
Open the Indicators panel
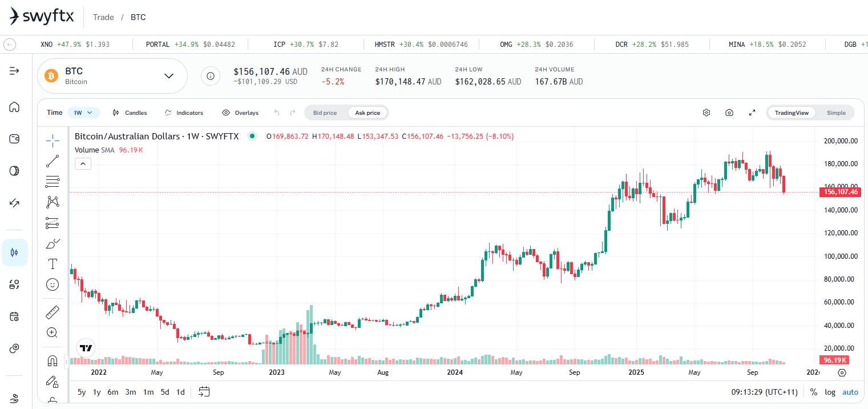click(x=184, y=113)
